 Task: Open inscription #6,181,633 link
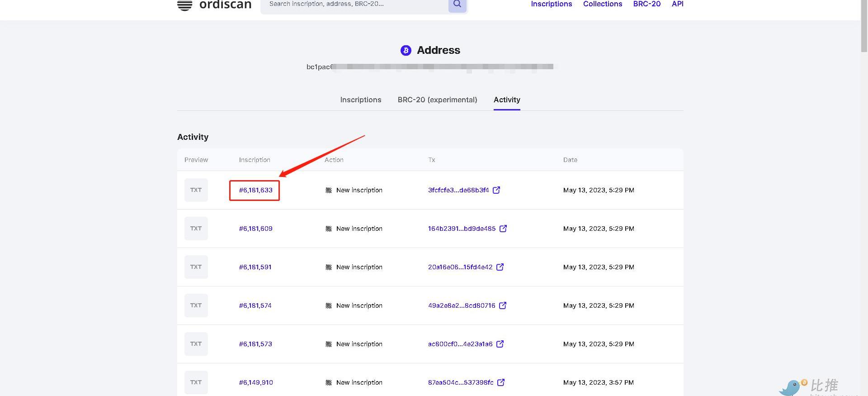(255, 190)
